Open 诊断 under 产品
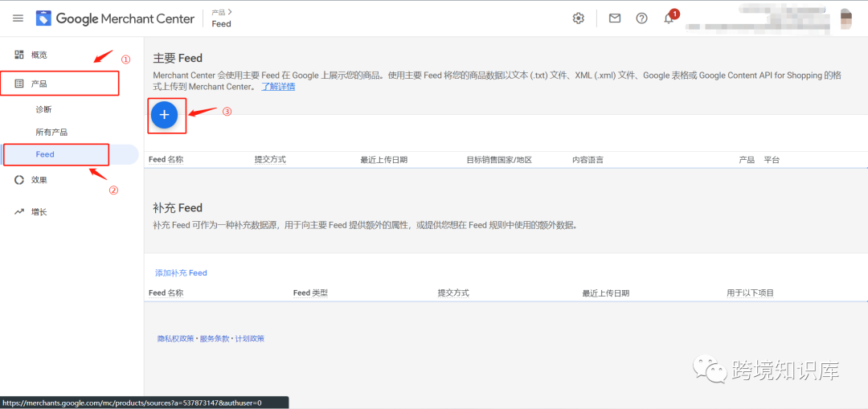Viewport: 868px width, 409px height. (43, 109)
